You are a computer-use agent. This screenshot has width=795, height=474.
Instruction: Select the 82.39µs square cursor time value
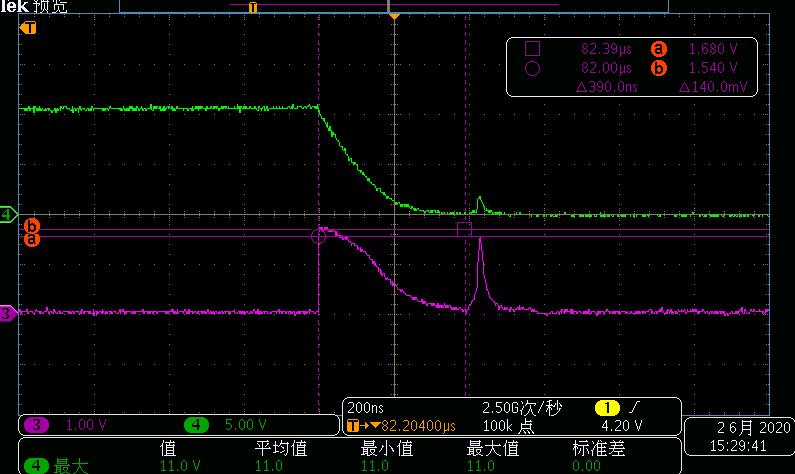point(606,49)
